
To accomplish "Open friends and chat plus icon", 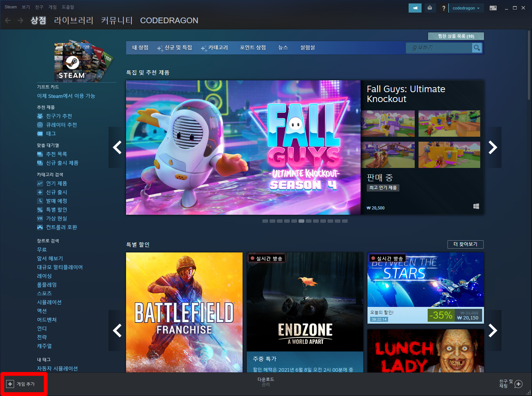I will [518, 384].
